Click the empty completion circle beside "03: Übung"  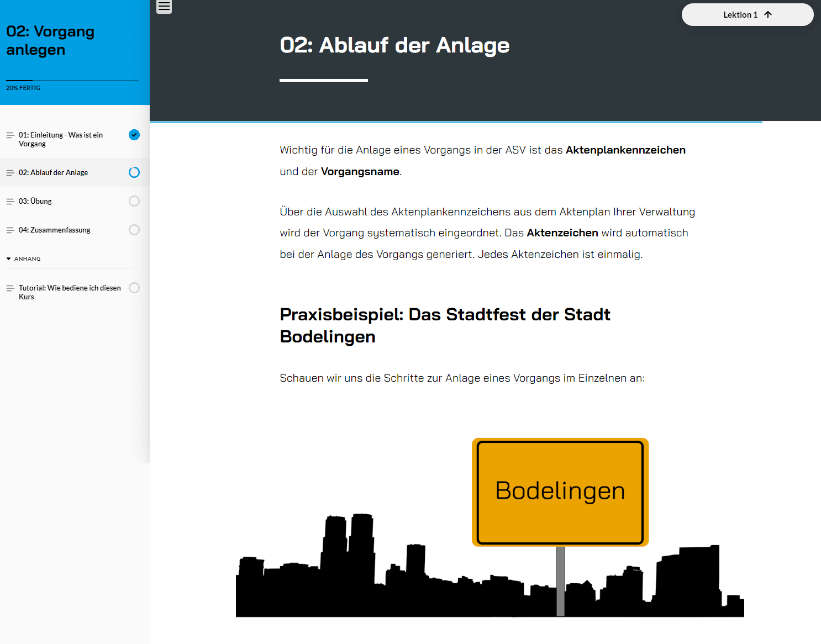(x=134, y=201)
